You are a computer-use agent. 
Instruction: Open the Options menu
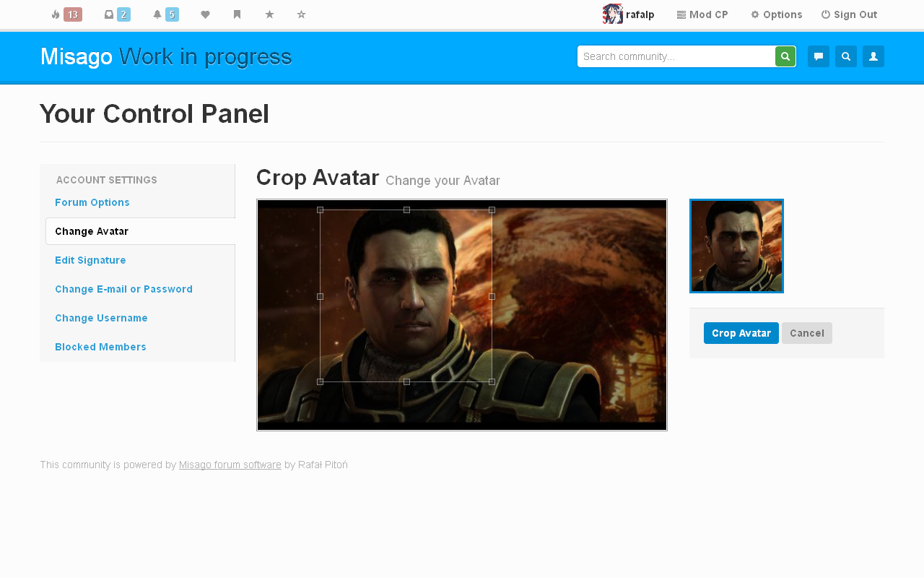coord(777,14)
